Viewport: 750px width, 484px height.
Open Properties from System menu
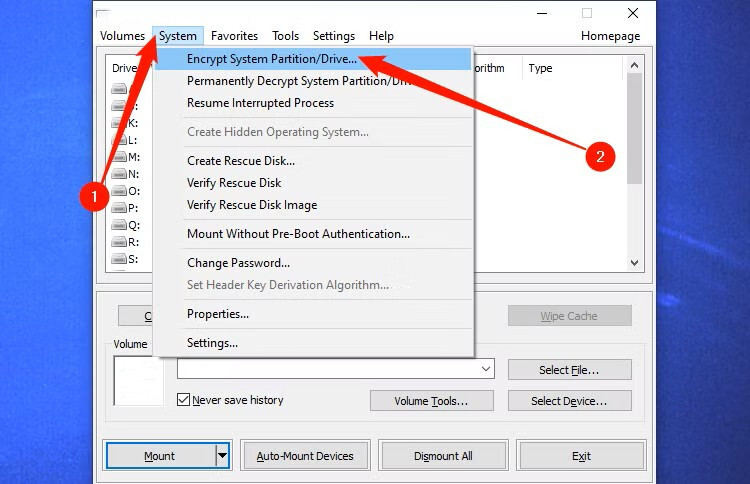pos(313,314)
